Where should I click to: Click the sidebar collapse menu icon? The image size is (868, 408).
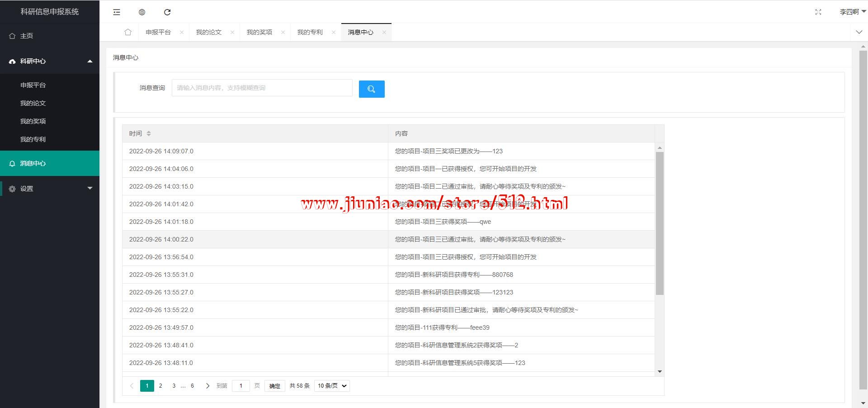[x=117, y=12]
